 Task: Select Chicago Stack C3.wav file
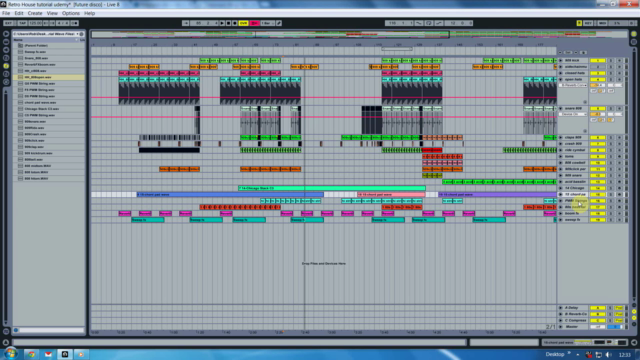(42, 109)
